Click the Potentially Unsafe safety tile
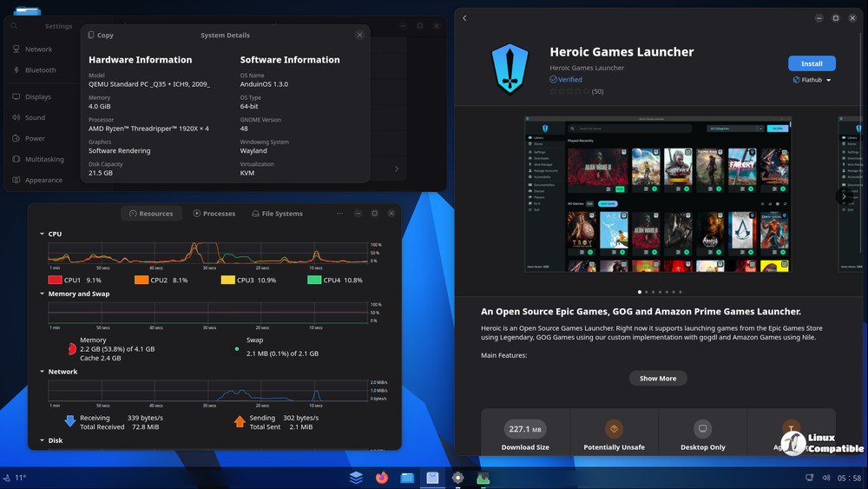This screenshot has height=489, width=868. click(x=614, y=436)
